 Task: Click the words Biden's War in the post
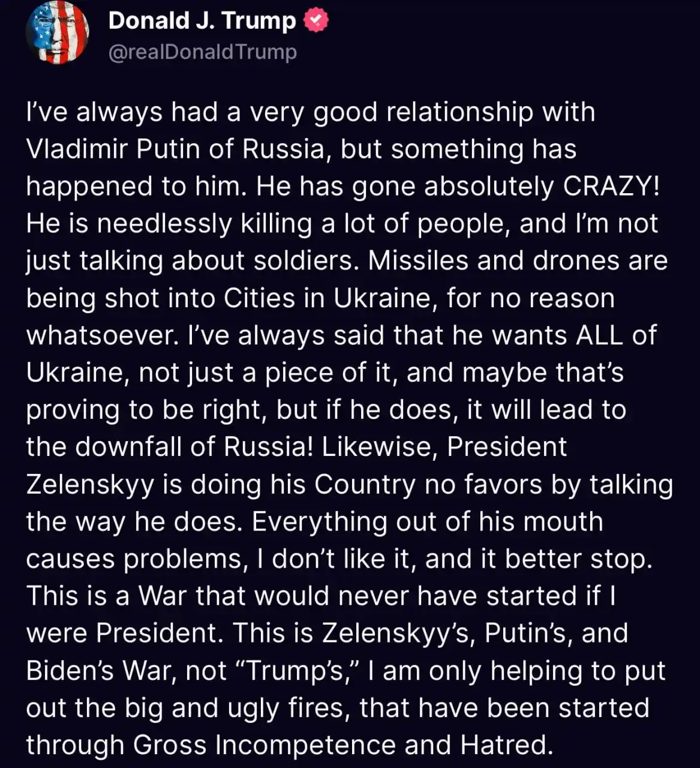click(101, 670)
